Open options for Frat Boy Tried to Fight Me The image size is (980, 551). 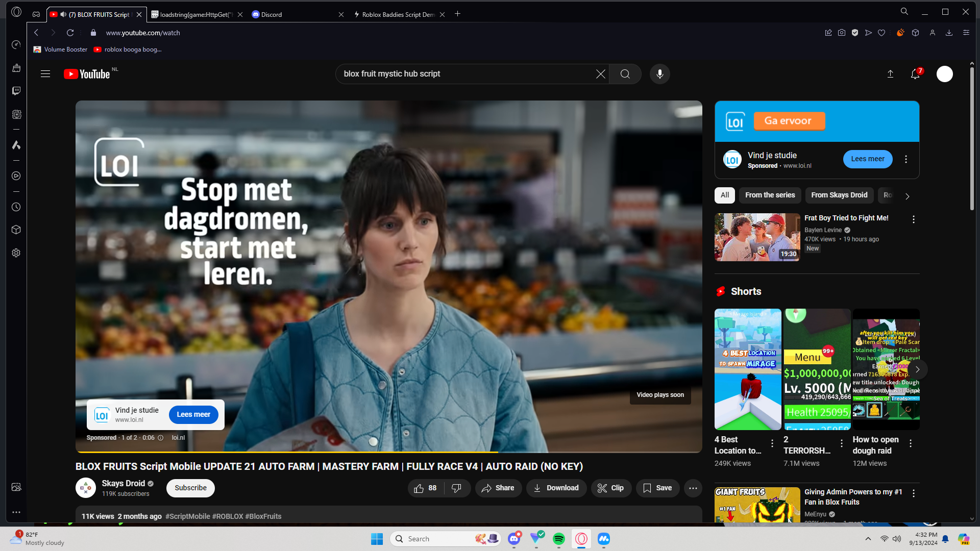(914, 219)
